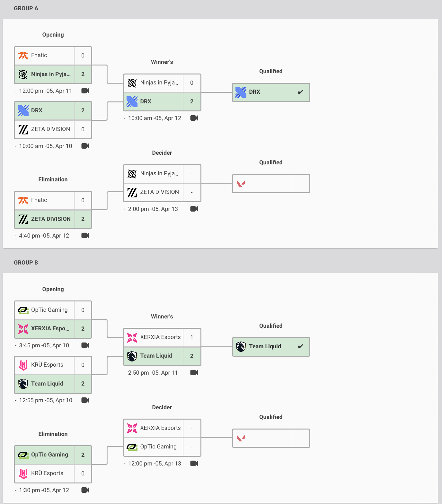Select Ninjas in Pyjamas winning row in Opening

point(50,74)
